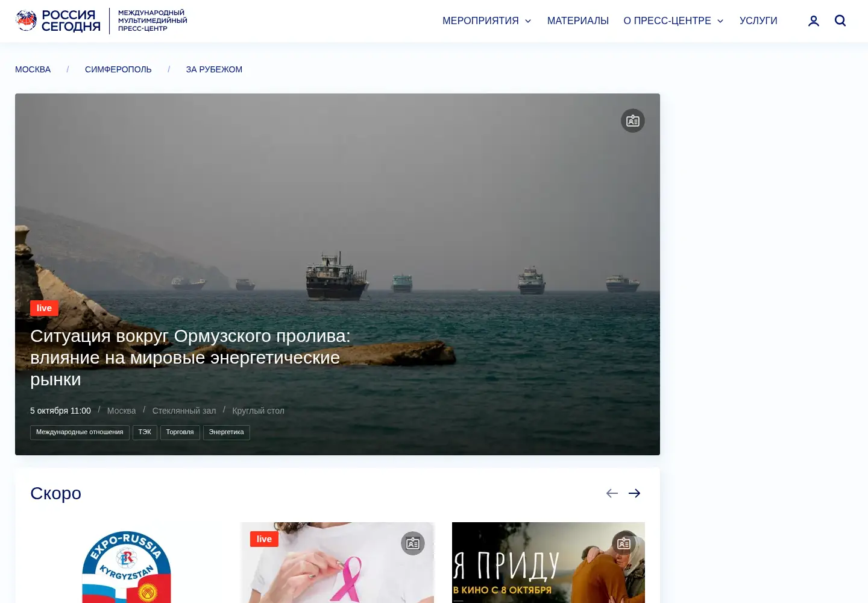The height and width of the screenshot is (603, 868).
Task: Click the date 5 октября 11:00
Action: click(60, 411)
